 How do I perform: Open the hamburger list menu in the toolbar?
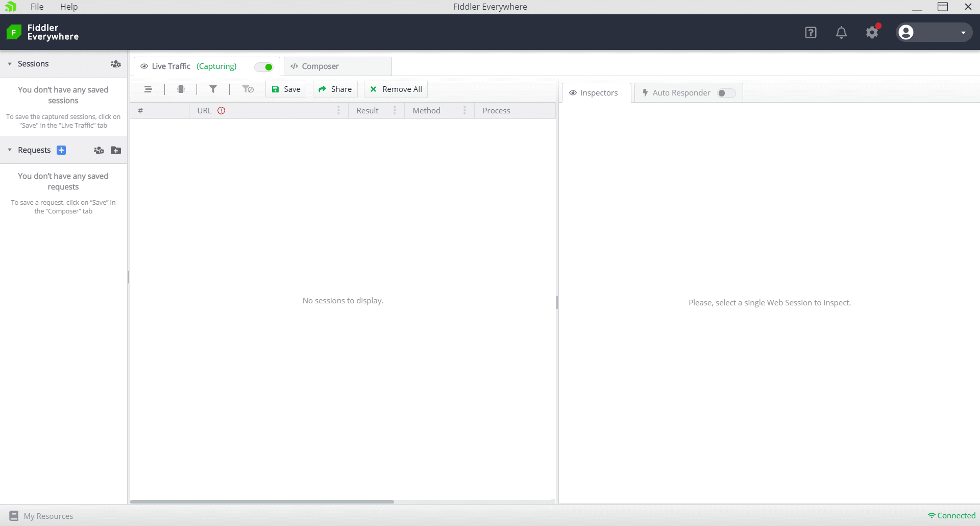click(148, 89)
